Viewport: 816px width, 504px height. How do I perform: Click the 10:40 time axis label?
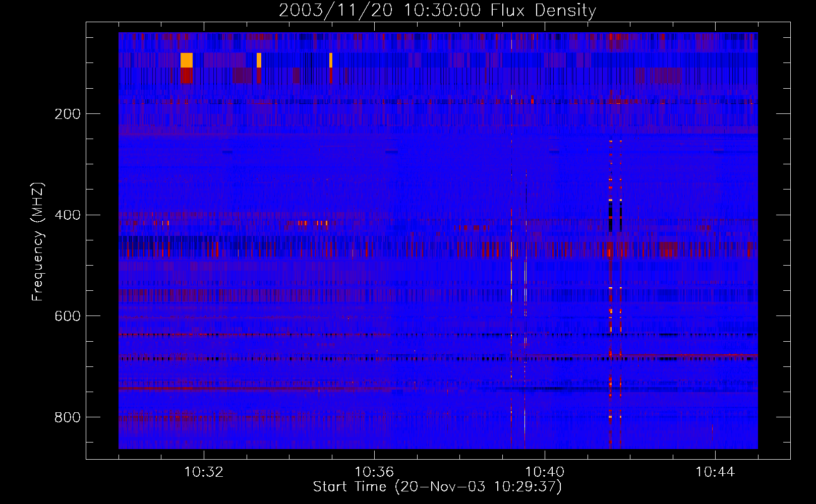click(x=545, y=472)
